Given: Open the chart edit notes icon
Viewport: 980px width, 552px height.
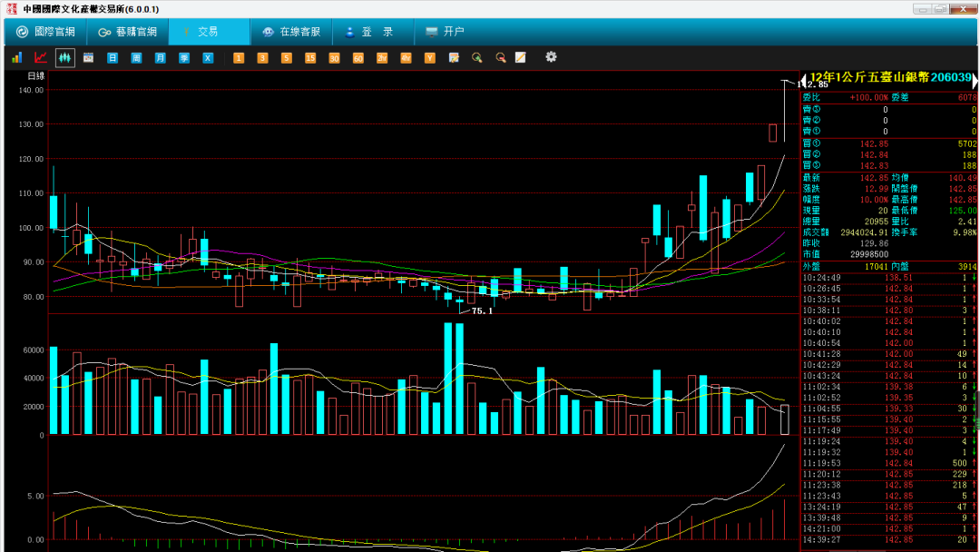Looking at the screenshot, I should click(x=454, y=57).
